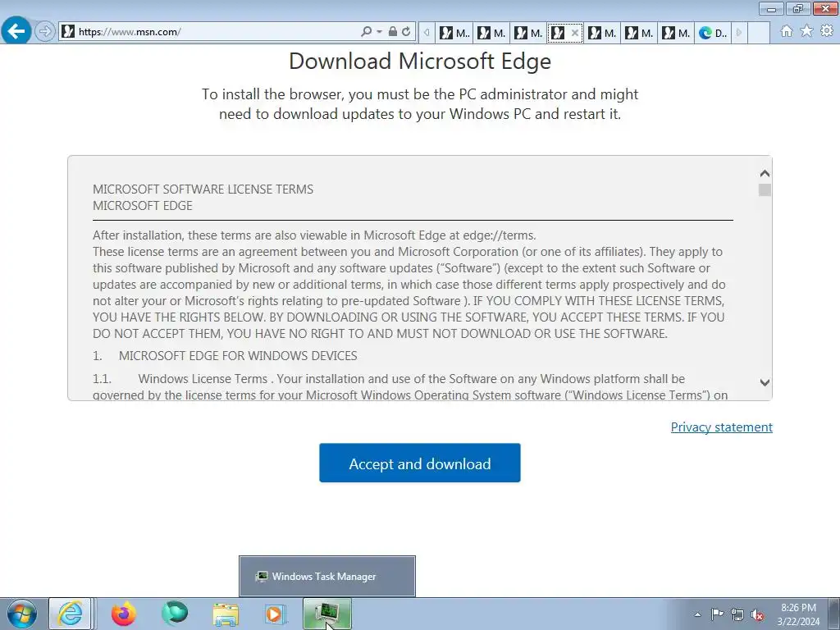Open Windows Explorer folder icon on taskbar
The image size is (840, 630).
[x=226, y=614]
